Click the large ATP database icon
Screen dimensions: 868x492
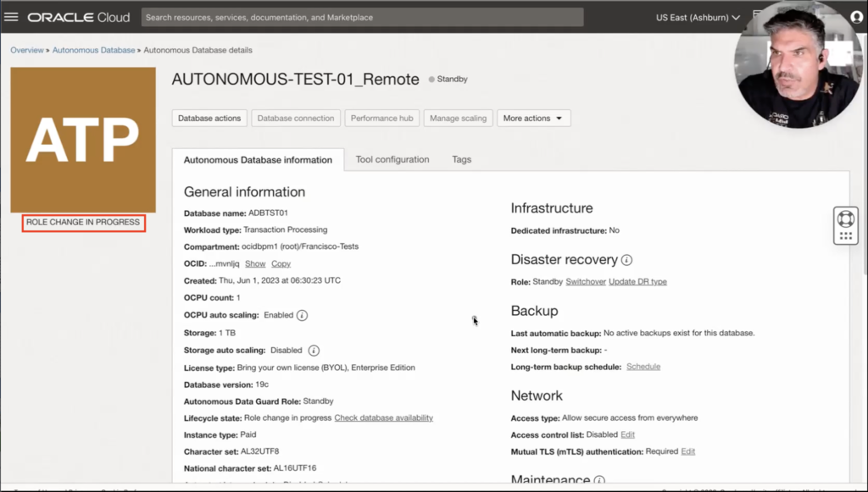83,140
